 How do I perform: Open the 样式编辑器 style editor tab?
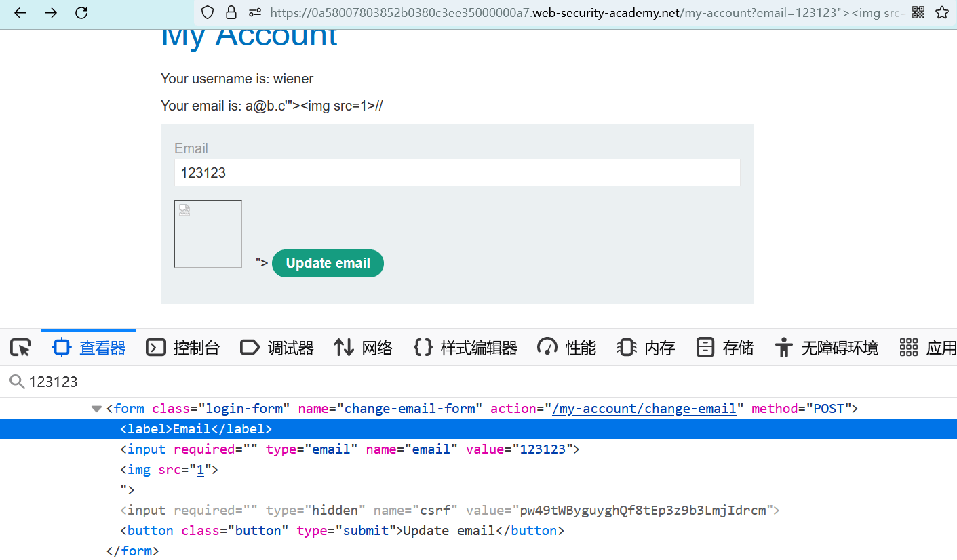coord(465,348)
